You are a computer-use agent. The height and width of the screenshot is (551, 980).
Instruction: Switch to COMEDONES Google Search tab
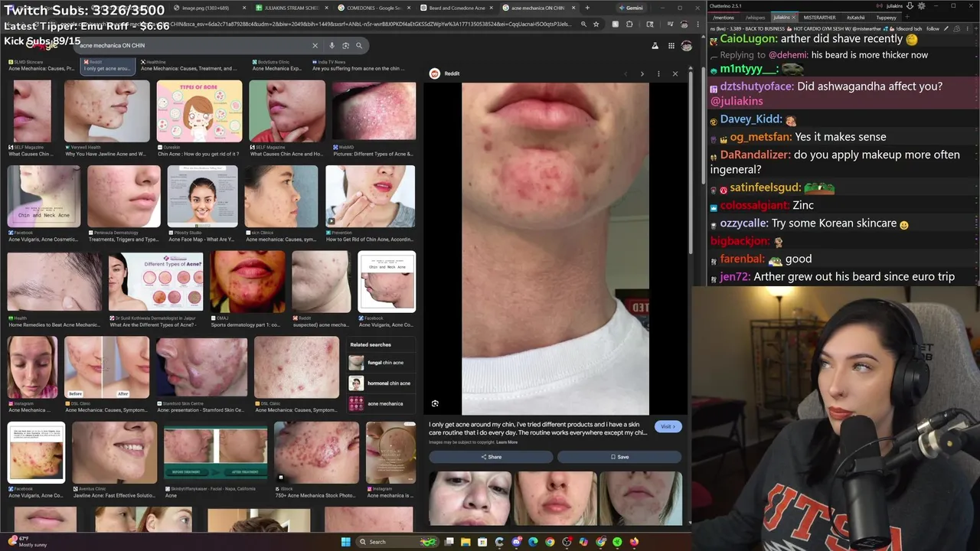pos(375,8)
